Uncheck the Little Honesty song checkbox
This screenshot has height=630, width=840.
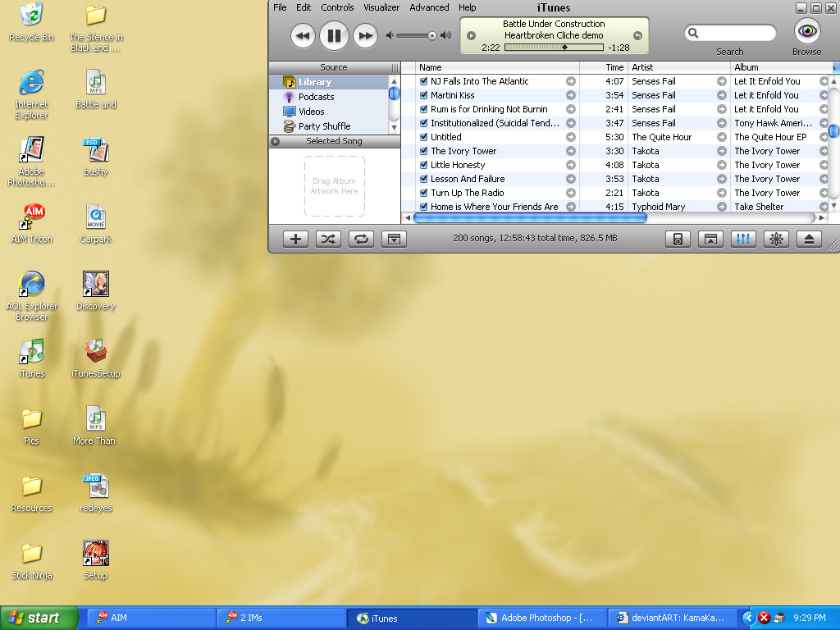point(424,165)
